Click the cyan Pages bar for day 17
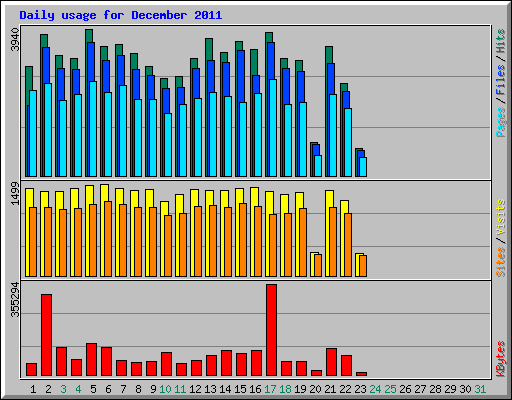 [x=273, y=128]
